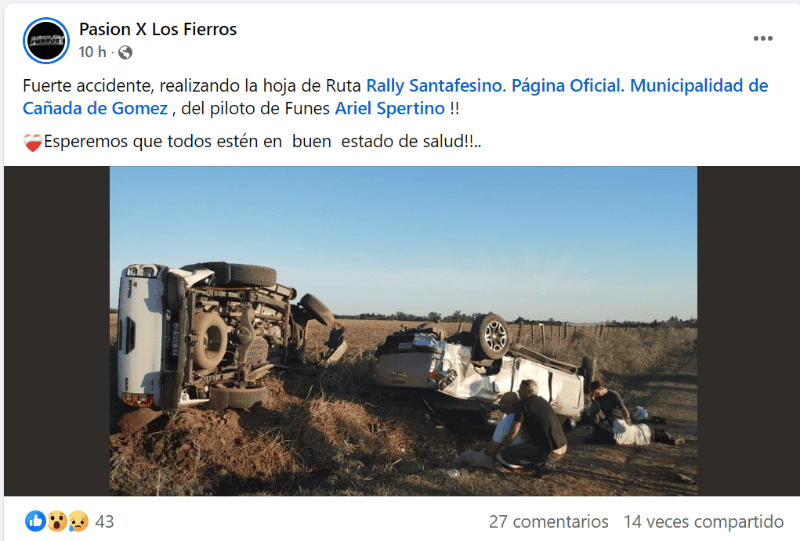This screenshot has height=541, width=800.
Task: Click the crying Sad reaction emoji
Action: (78, 521)
